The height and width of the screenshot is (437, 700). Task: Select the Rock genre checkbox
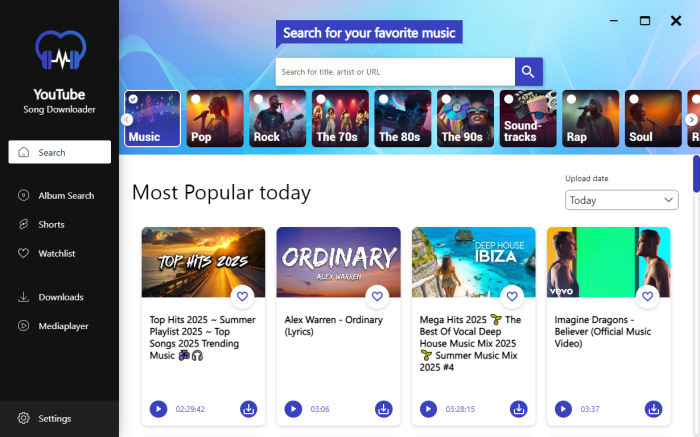coord(258,99)
